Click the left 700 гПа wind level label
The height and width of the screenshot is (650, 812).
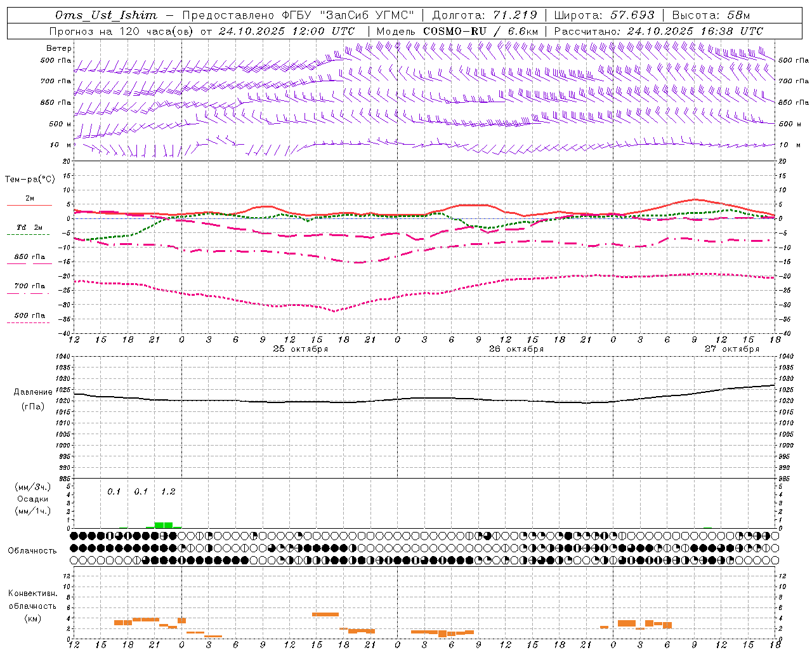(x=56, y=81)
